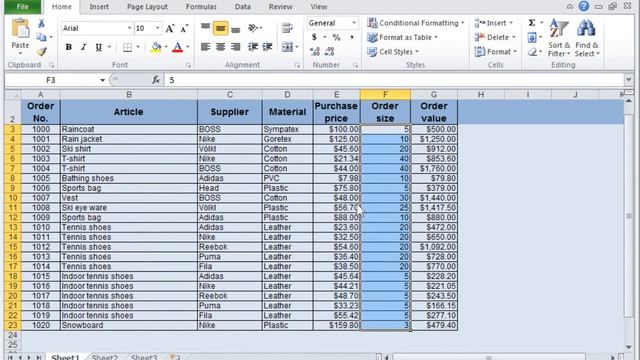This screenshot has height=360, width=640.
Task: Open the Name Box dropdown arrow
Action: click(x=102, y=80)
